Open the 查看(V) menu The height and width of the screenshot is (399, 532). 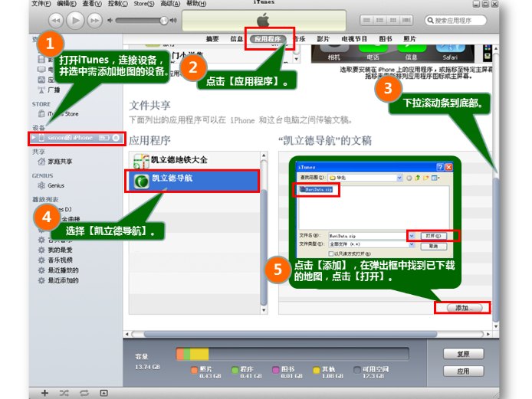click(x=92, y=4)
